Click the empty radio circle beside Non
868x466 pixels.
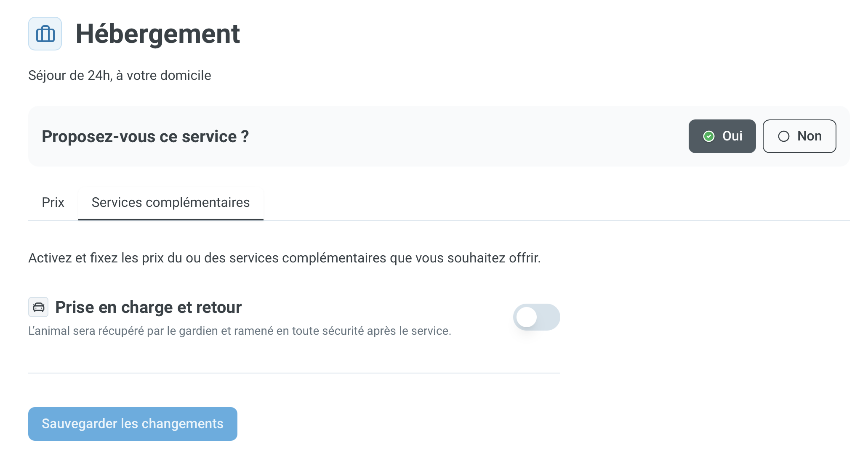pyautogui.click(x=783, y=136)
